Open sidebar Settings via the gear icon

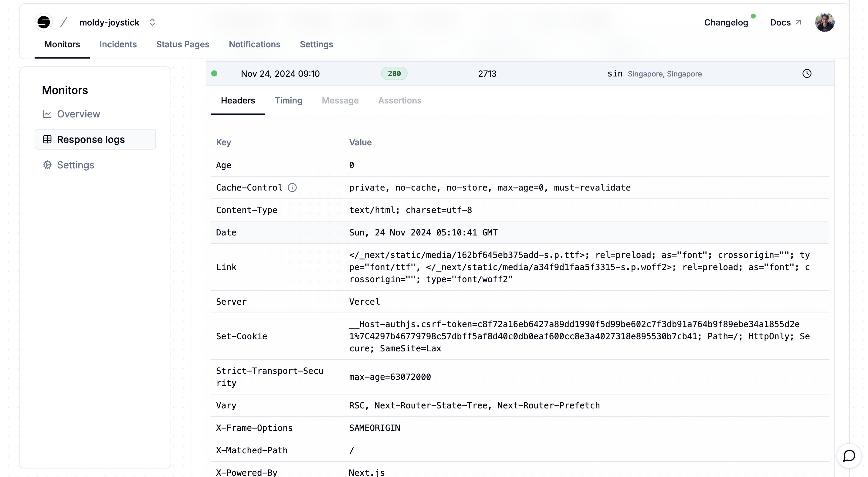pos(48,165)
